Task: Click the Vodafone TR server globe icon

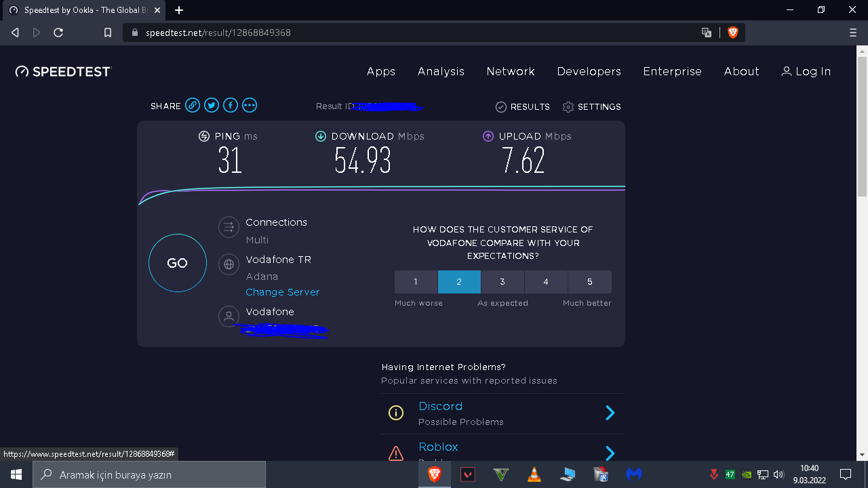Action: [x=229, y=264]
